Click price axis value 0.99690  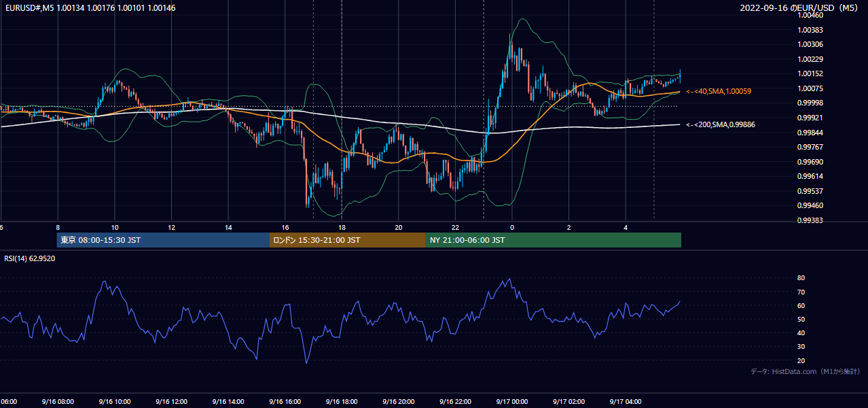(810, 162)
